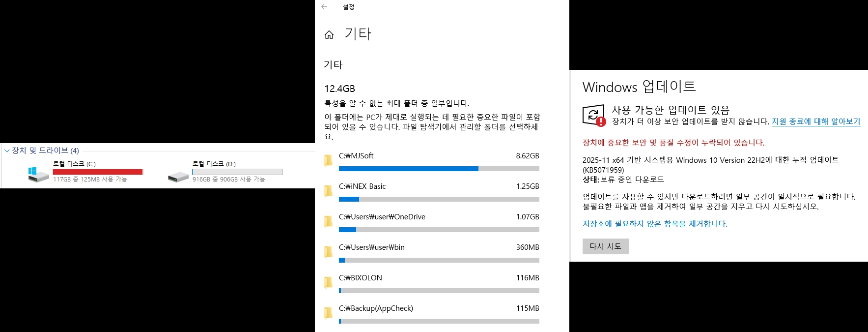Viewport: 868px width, 332px height.
Task: Open the C:\Users\user\bin folder entry
Action: [x=371, y=247]
